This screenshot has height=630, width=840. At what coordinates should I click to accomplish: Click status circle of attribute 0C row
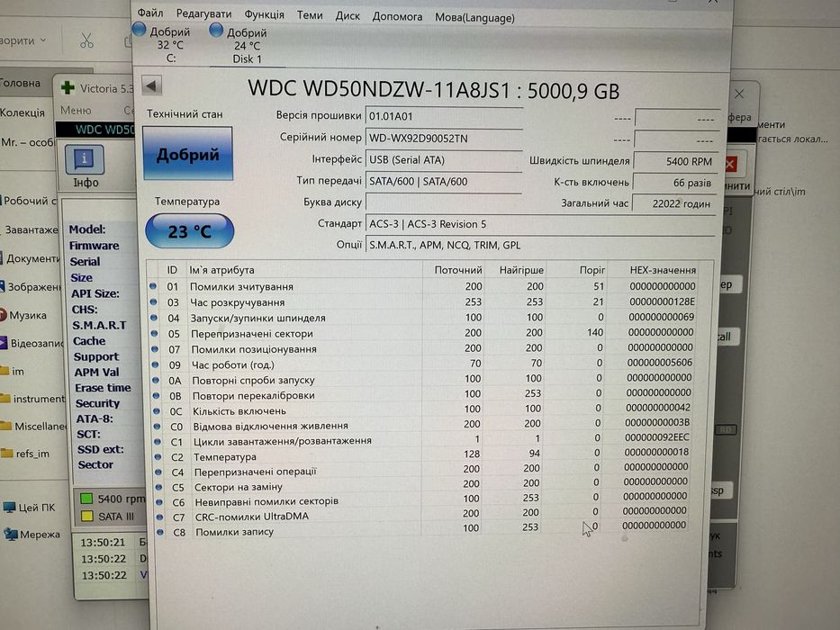click(x=157, y=411)
